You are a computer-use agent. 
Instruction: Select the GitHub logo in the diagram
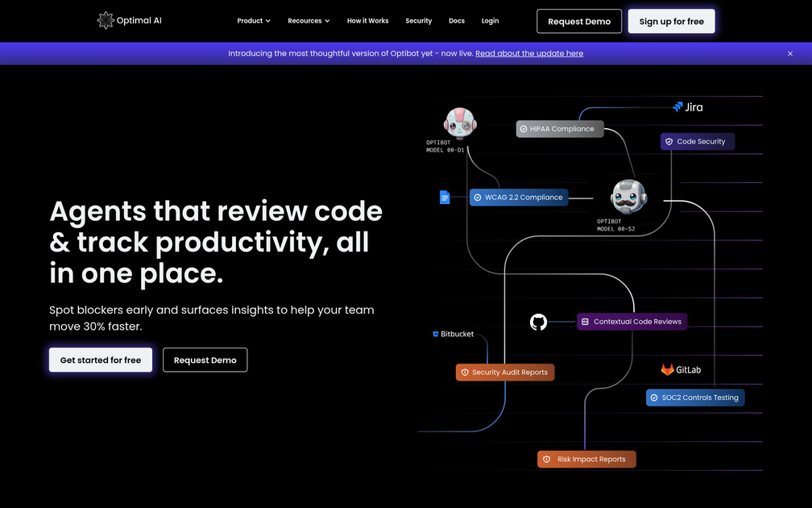(x=538, y=322)
